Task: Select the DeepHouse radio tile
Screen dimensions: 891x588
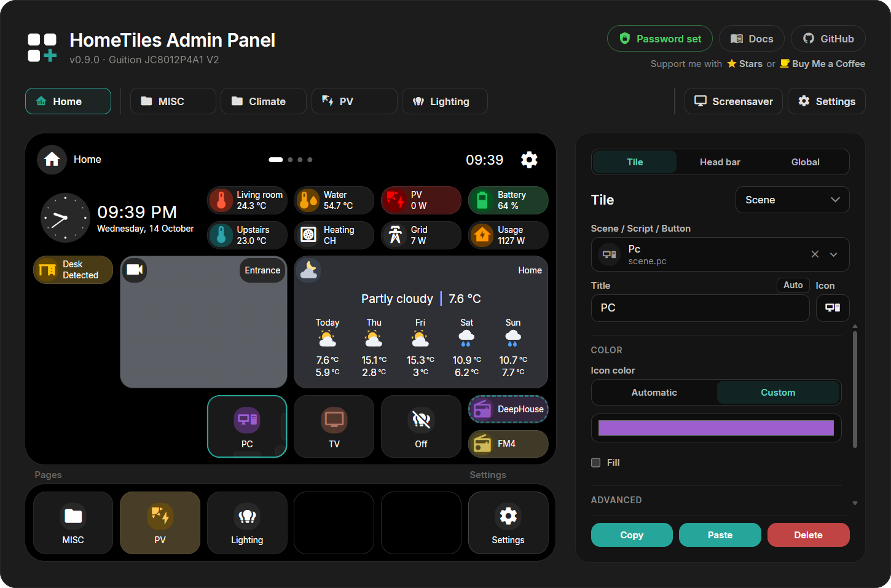Action: pos(508,409)
